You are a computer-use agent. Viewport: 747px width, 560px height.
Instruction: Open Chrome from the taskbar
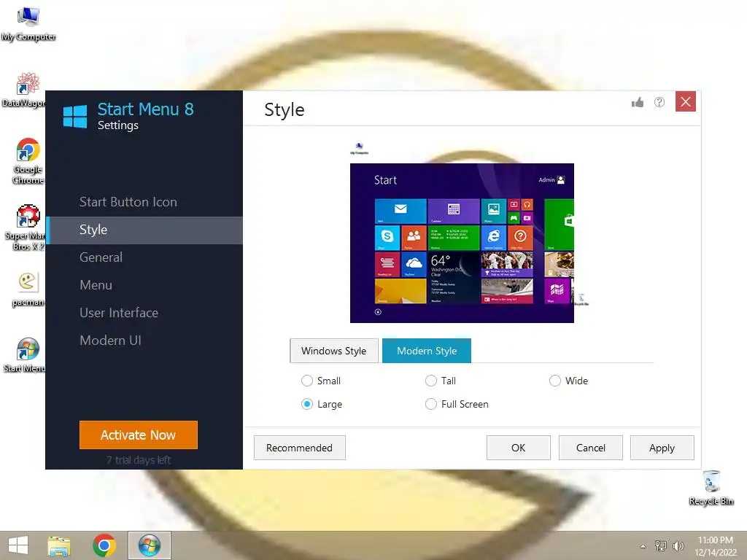(x=104, y=545)
